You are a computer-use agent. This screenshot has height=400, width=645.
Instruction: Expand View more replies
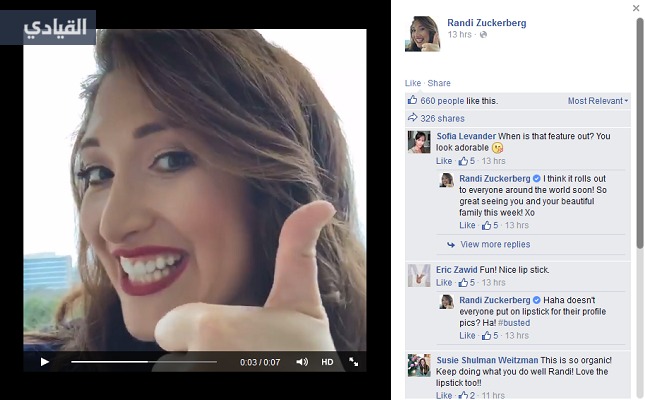coord(495,244)
